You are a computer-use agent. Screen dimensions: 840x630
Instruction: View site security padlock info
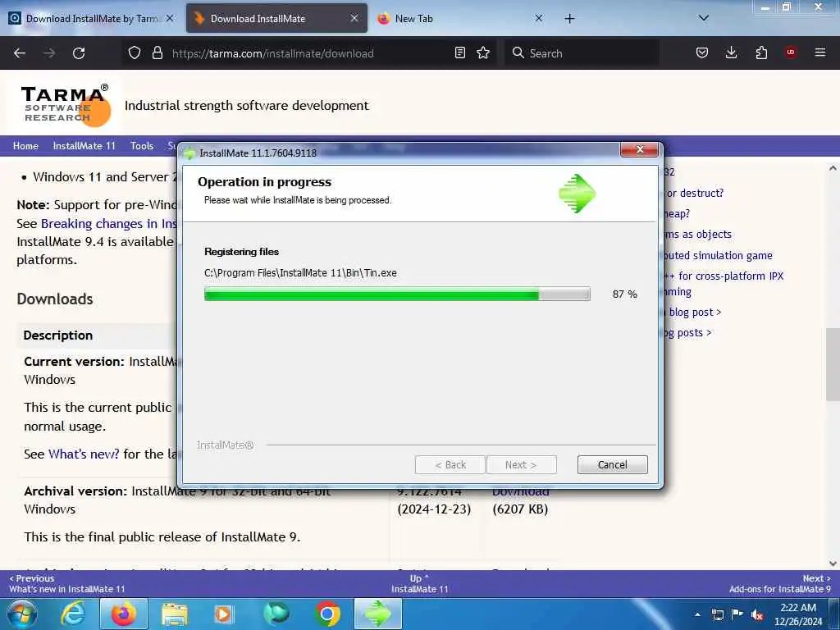pyautogui.click(x=157, y=52)
